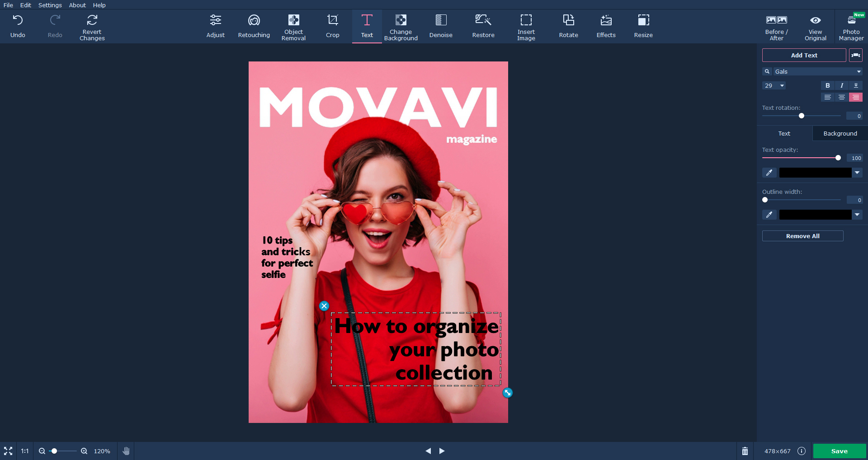
Task: Click the trash icon in status bar
Action: (745, 451)
